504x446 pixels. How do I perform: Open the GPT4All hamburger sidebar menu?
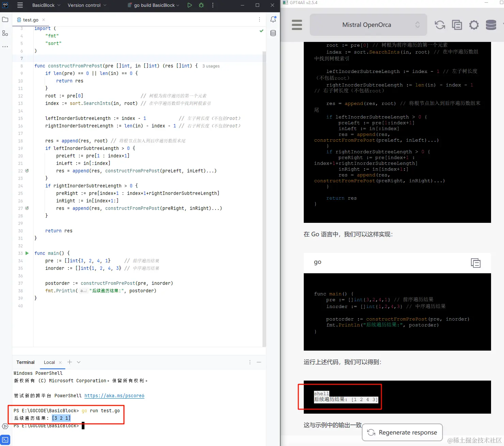[x=297, y=25]
